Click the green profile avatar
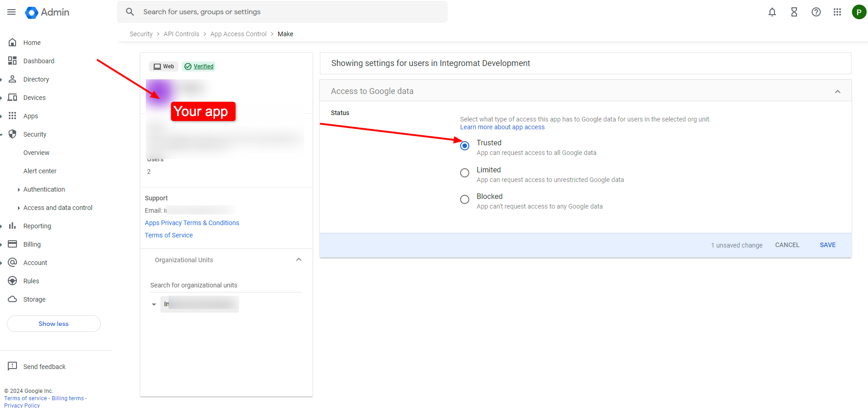Image resolution: width=868 pixels, height=408 pixels. (858, 12)
